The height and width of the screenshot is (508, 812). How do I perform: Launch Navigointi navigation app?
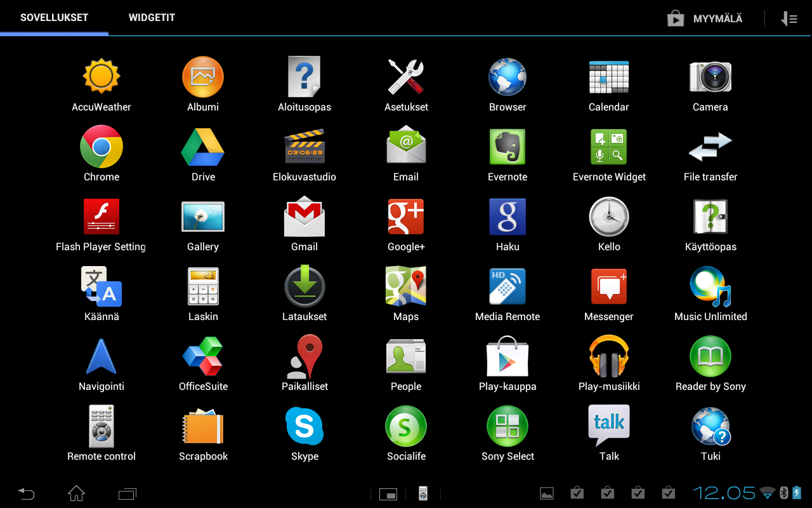[x=101, y=356]
